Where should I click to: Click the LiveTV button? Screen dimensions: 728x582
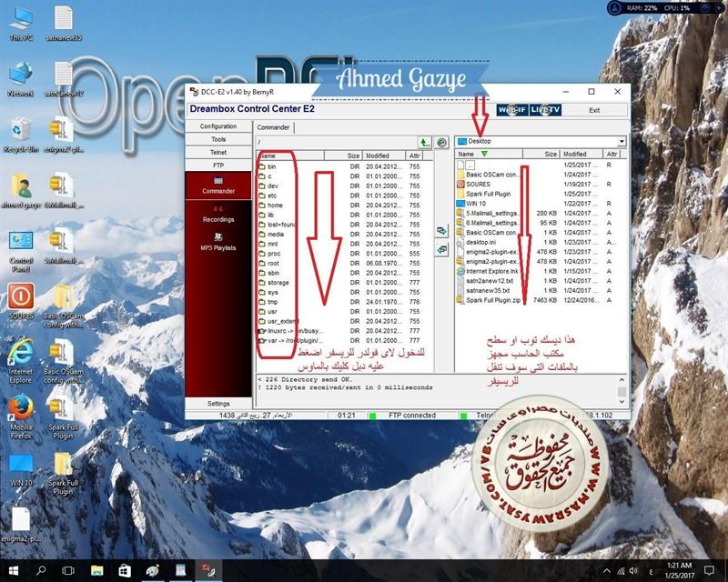(545, 110)
